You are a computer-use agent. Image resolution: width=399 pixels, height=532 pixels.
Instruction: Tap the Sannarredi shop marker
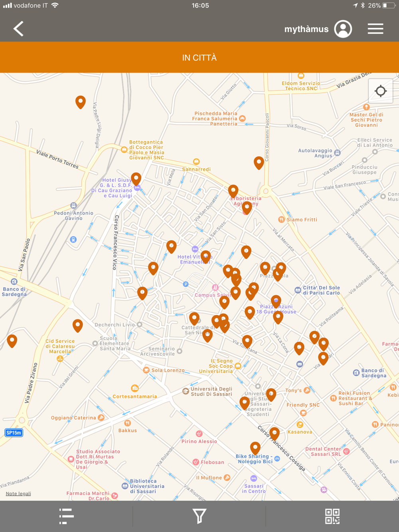196,162
